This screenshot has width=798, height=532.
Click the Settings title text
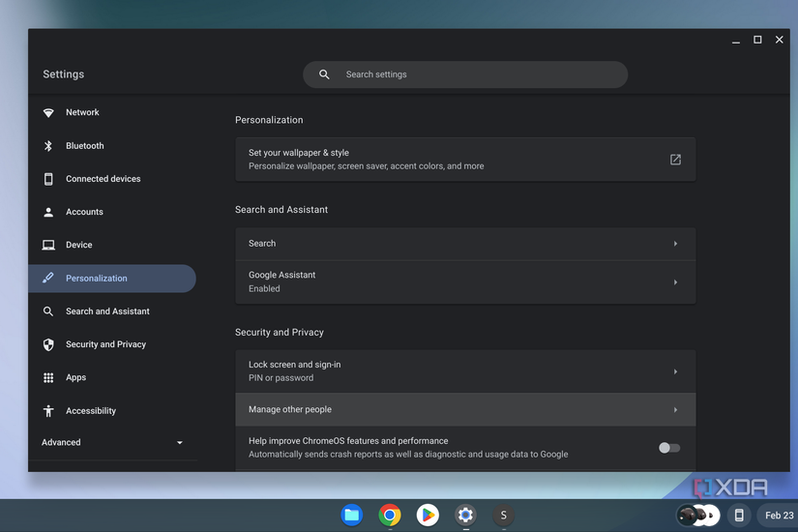click(64, 74)
